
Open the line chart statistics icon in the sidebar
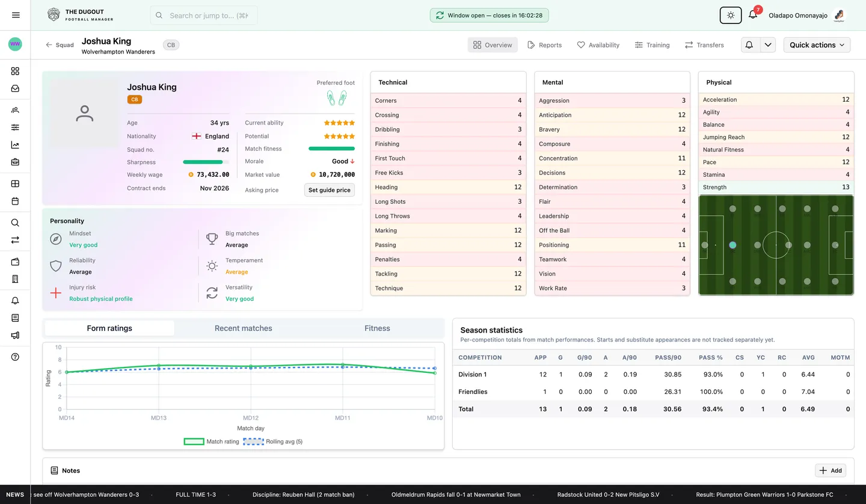[15, 145]
